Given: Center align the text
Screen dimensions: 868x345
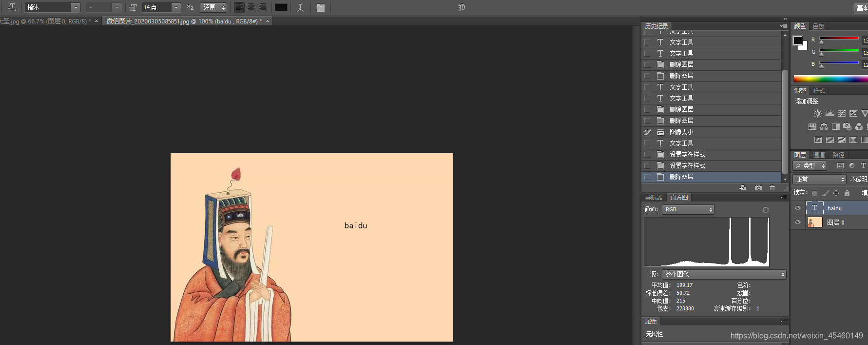Looking at the screenshot, I should pyautogui.click(x=251, y=7).
